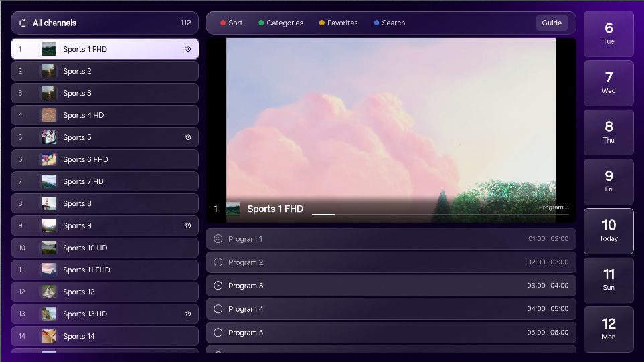The width and height of the screenshot is (644, 362).
Task: Open the Categories menu
Action: [281, 23]
